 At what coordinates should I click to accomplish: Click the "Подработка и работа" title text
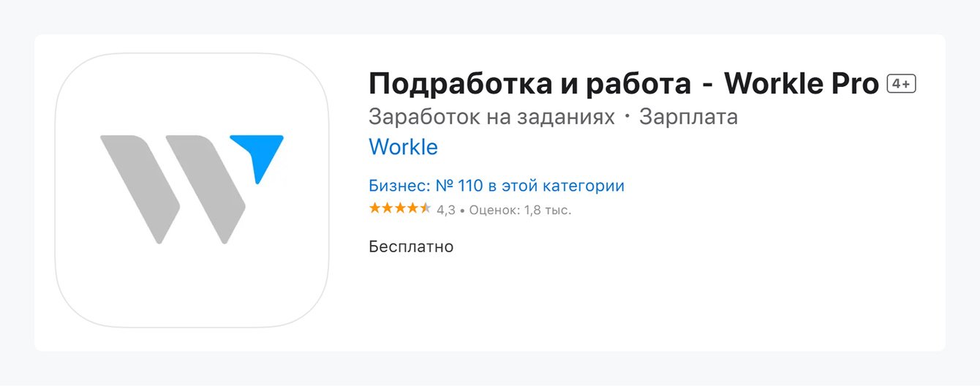(x=529, y=85)
